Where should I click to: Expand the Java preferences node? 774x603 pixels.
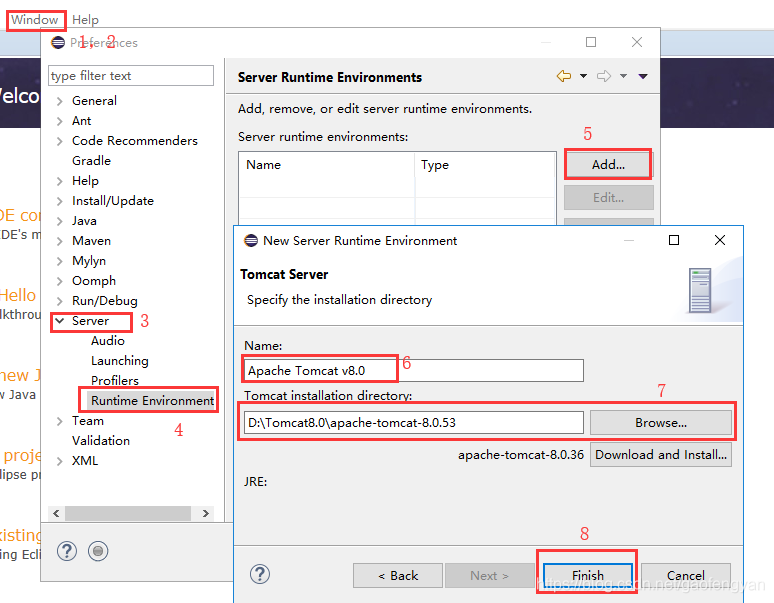(x=60, y=221)
